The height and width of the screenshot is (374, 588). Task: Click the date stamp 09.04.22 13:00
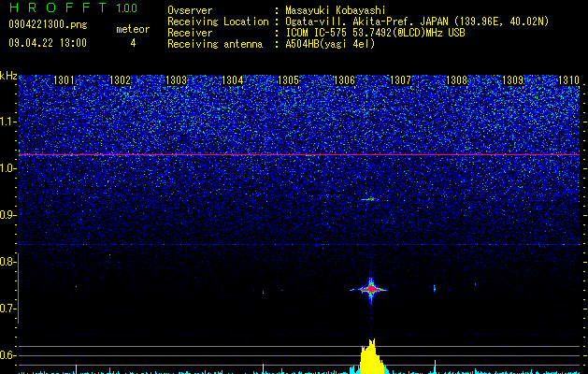pos(48,43)
